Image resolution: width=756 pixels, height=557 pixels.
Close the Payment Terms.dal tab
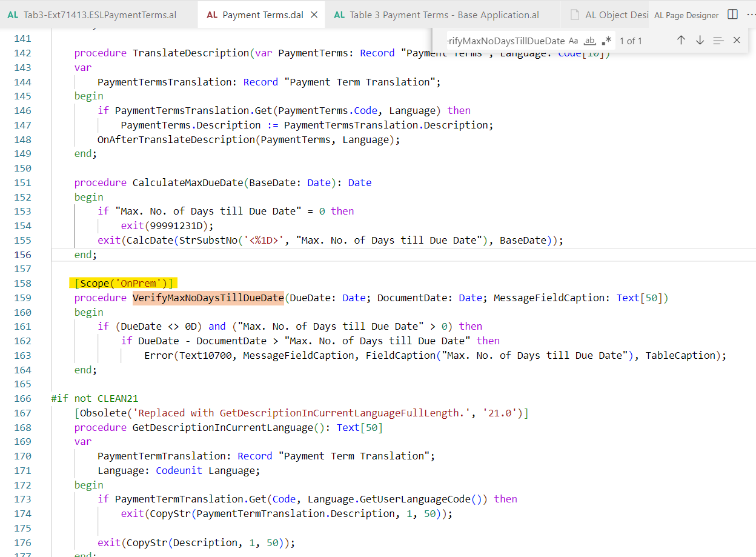314,15
